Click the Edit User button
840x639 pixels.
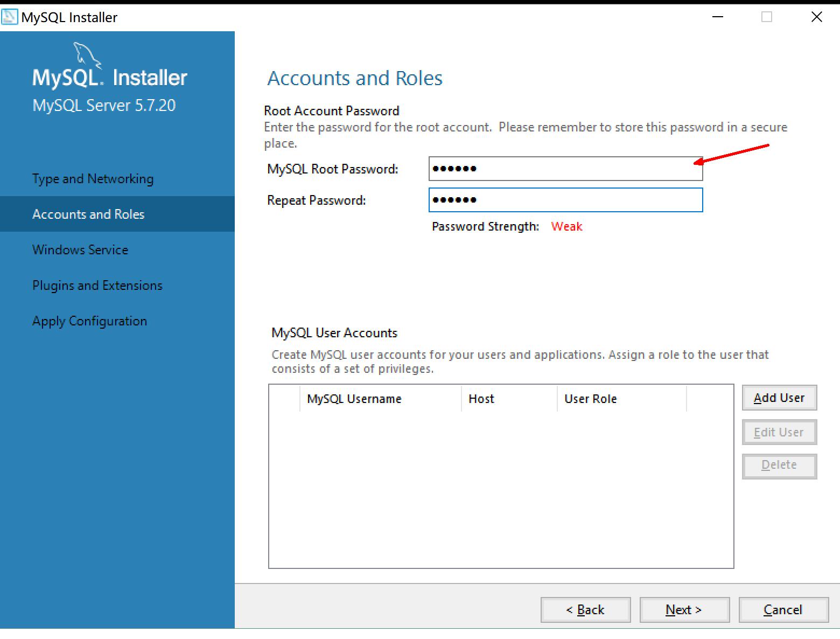pos(779,432)
